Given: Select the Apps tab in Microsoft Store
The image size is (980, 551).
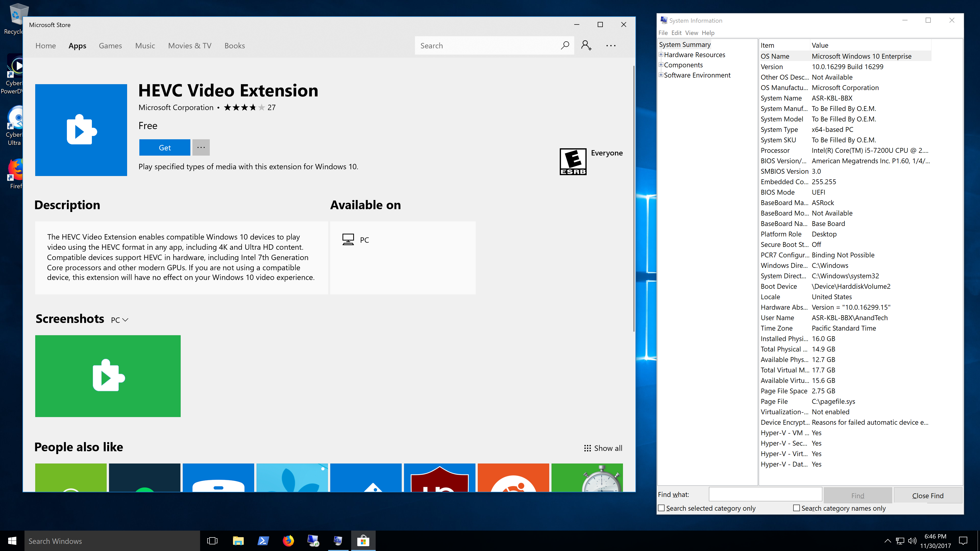Looking at the screenshot, I should pyautogui.click(x=77, y=46).
